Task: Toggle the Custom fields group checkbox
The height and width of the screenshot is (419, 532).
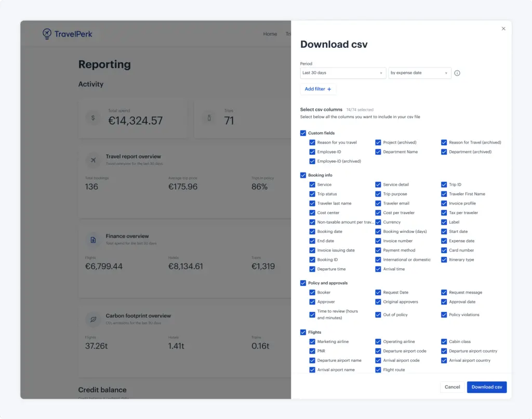Action: [x=303, y=133]
